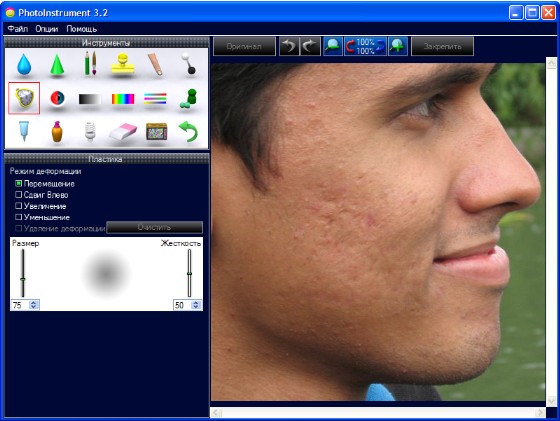Click the green undo arrow tool icon
The image size is (560, 421).
pyautogui.click(x=188, y=131)
